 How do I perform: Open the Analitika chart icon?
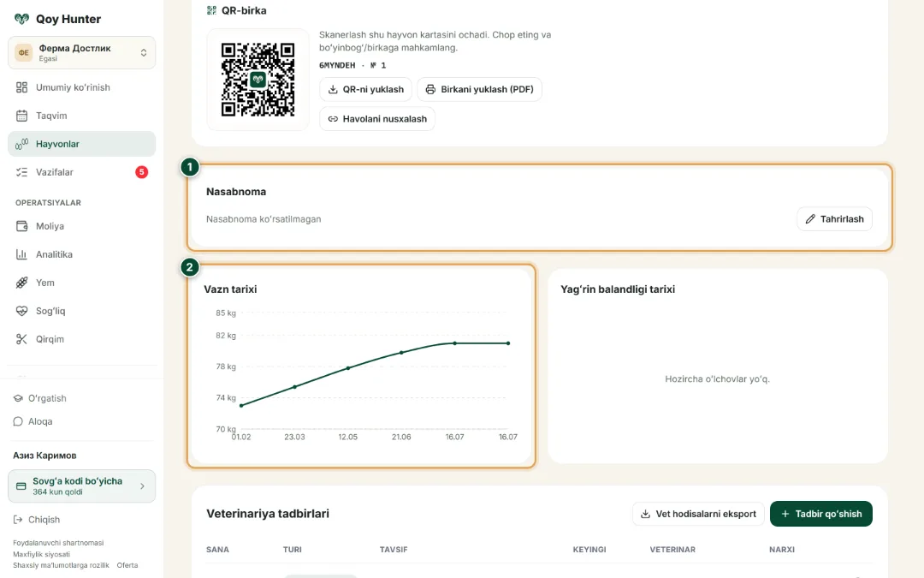click(21, 254)
